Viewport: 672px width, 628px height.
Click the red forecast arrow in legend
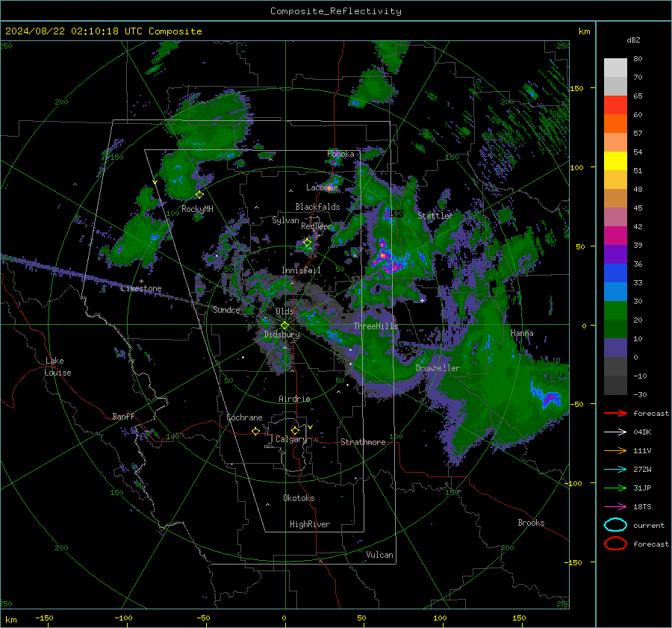tap(615, 413)
